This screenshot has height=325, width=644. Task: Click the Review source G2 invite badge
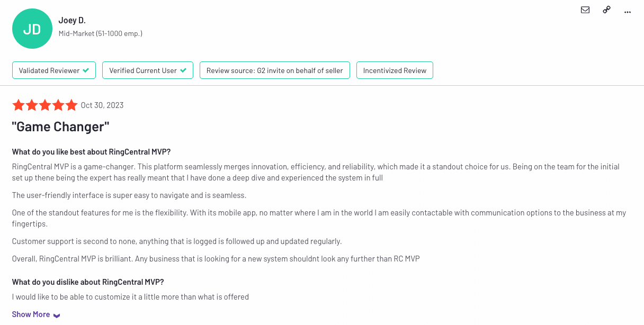point(274,70)
